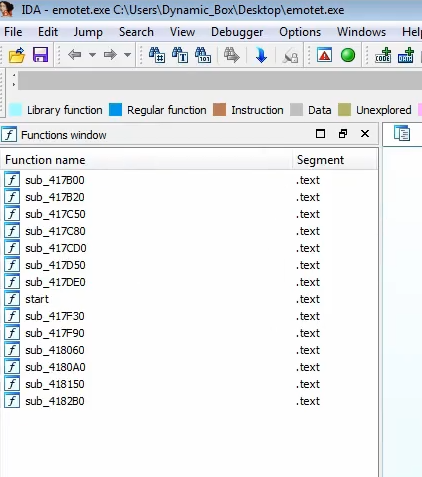
Task: Click the Regular function blue color swatch
Action: coord(115,110)
